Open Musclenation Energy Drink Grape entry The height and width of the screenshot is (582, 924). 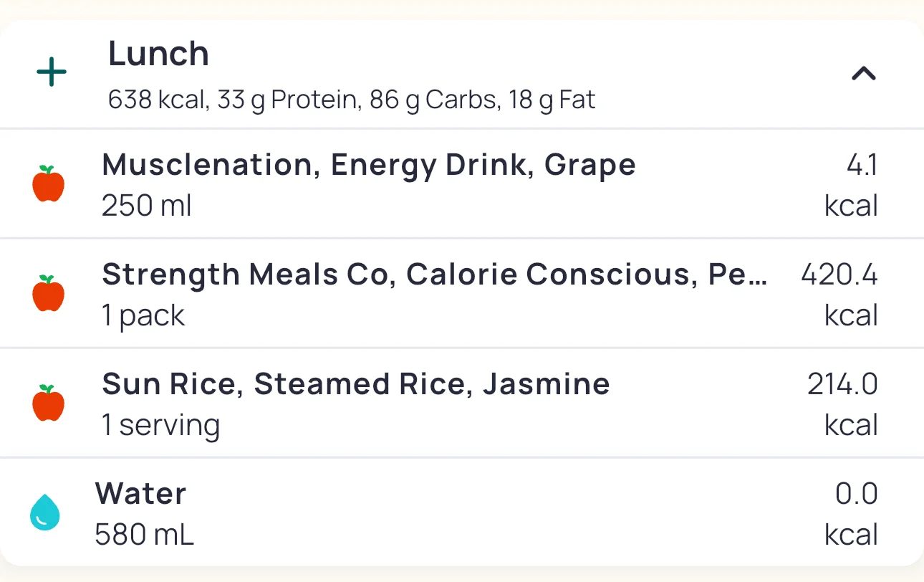pyautogui.click(x=369, y=165)
